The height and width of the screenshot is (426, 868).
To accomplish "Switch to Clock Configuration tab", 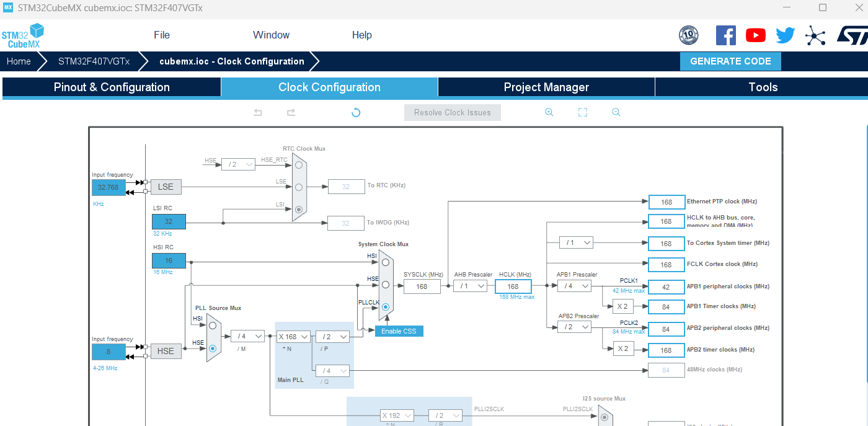I will tap(329, 87).
